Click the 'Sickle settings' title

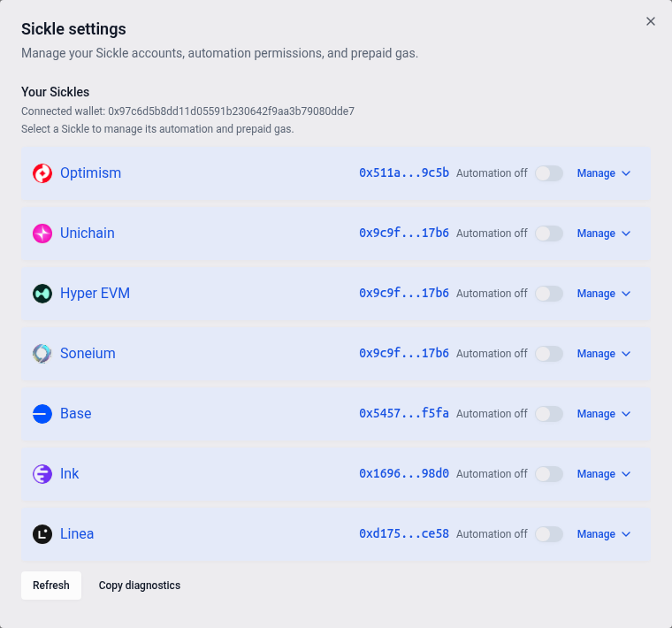[73, 29]
